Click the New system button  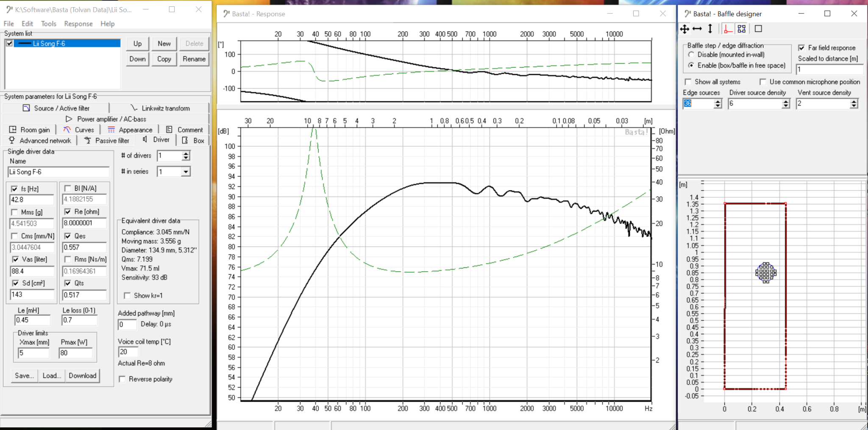[164, 44]
